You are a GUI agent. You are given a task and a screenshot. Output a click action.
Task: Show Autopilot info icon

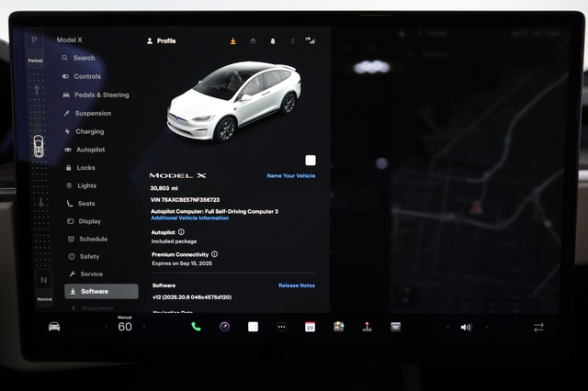(x=181, y=232)
